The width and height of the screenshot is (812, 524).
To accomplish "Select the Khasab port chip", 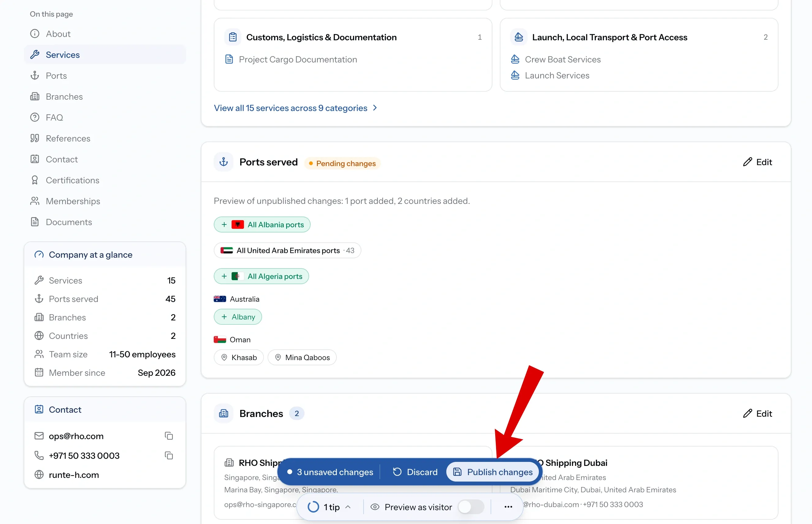I will pos(239,357).
